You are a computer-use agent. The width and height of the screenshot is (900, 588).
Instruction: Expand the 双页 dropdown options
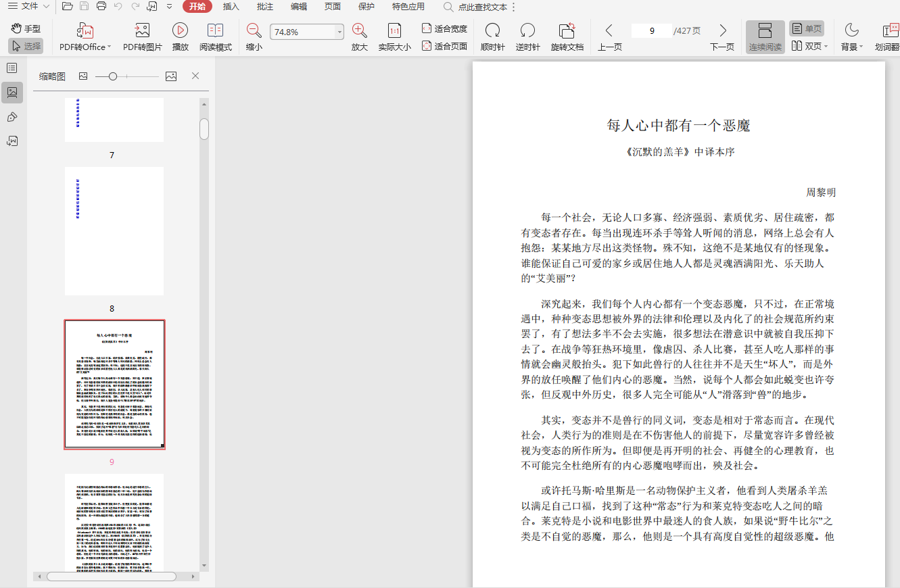pos(827,47)
